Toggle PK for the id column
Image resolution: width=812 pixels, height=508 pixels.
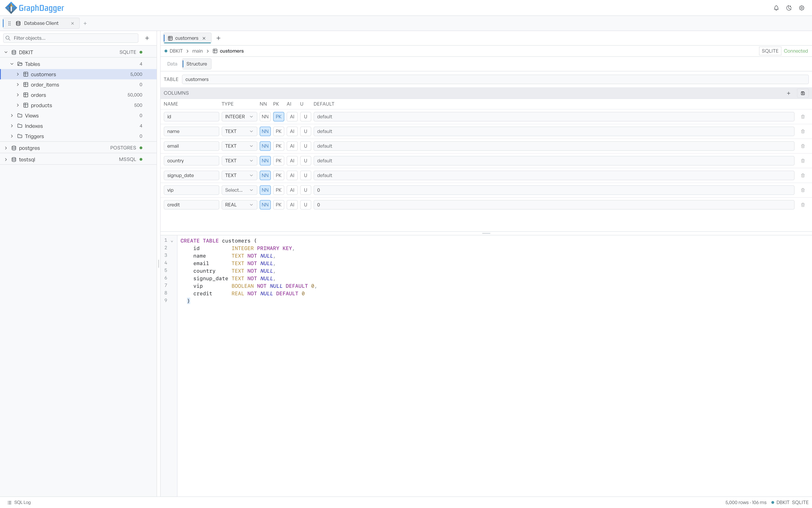[x=279, y=117]
